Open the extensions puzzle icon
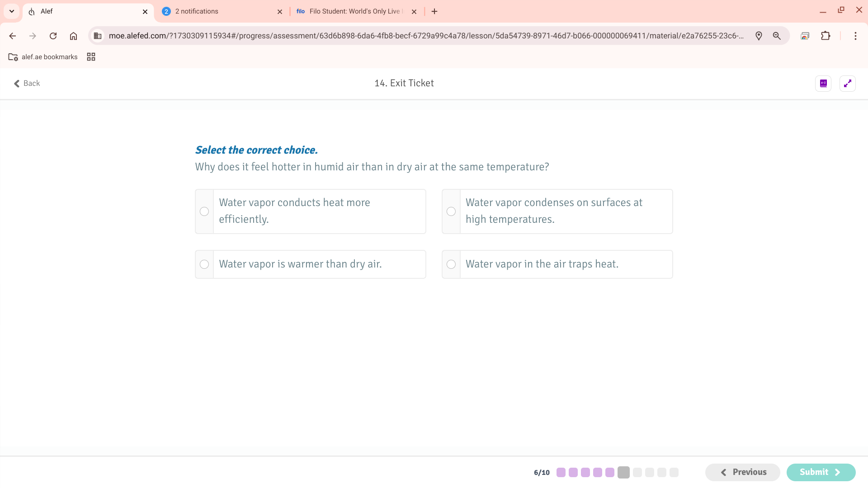 tap(826, 36)
